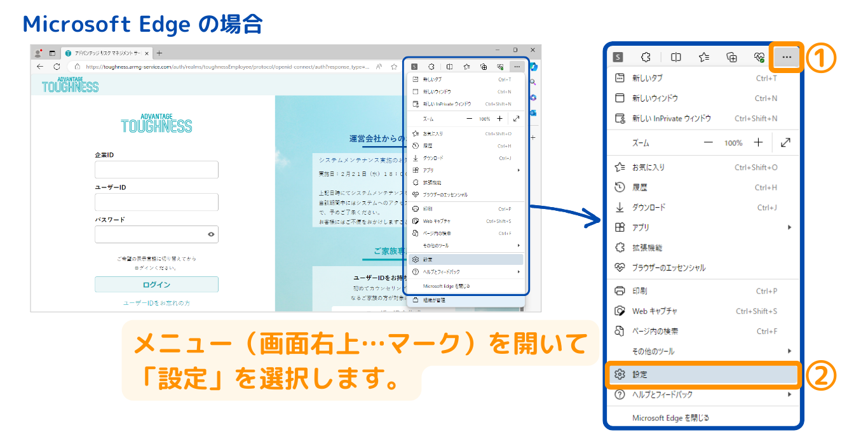This screenshot has width=868, height=444.
Task: Open 設定 in the enlarged menu
Action: coord(703,375)
